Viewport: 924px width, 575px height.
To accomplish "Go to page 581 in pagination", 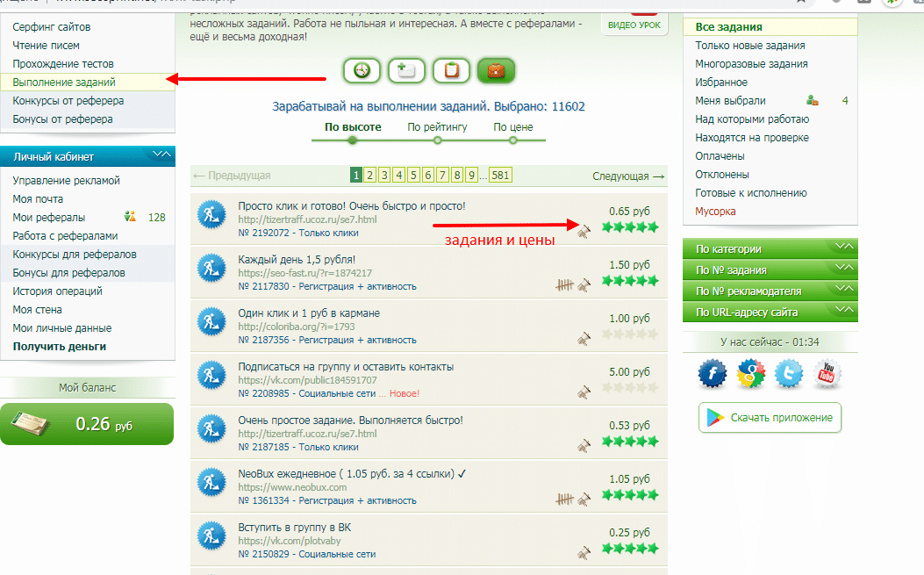I will (500, 176).
